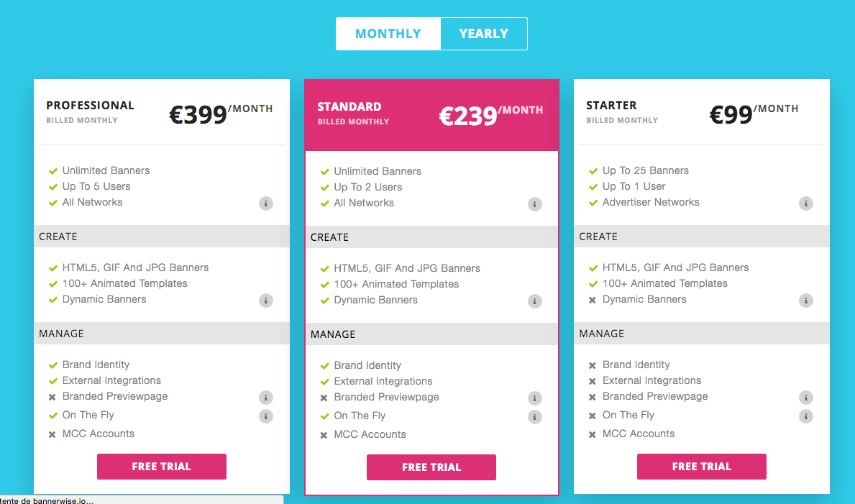
Task: Start free trial for Professional plan
Action: pos(162,467)
